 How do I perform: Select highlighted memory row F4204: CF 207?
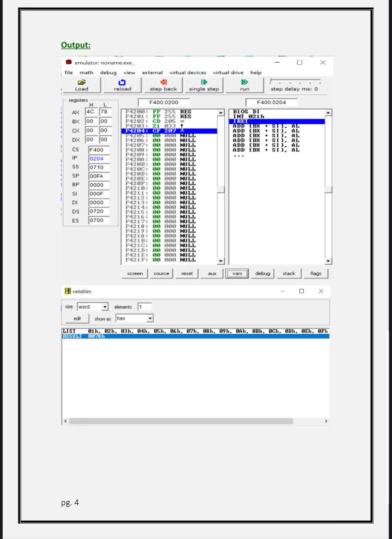[x=169, y=131]
